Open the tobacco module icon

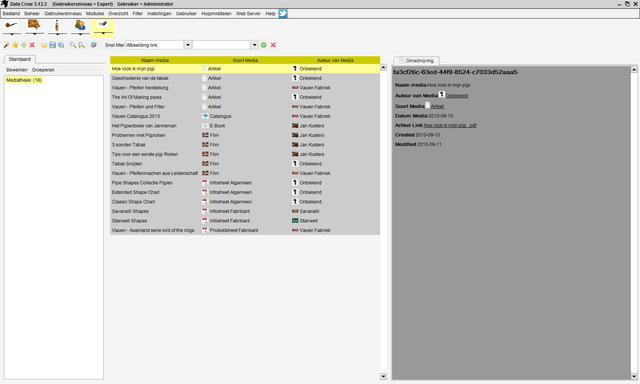tap(34, 25)
